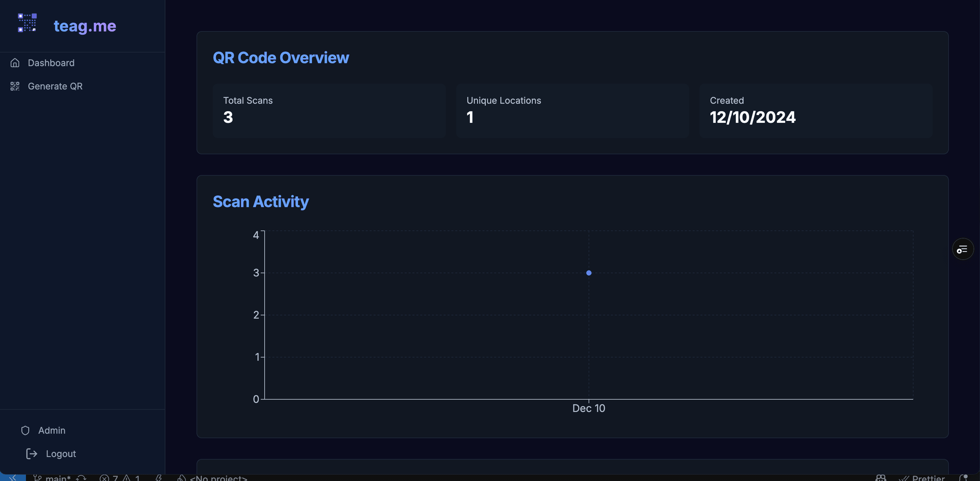Open errors and warnings count in status bar

[x=119, y=478]
